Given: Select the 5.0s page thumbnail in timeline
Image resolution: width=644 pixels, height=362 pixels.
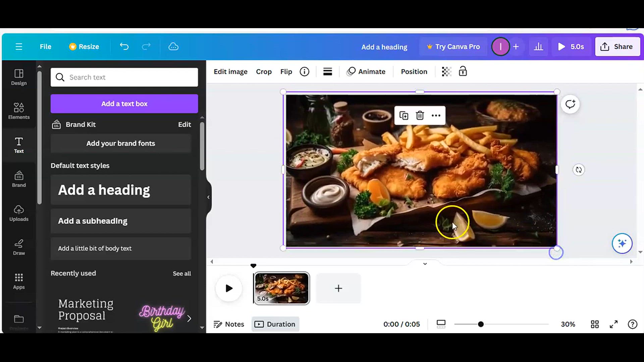Looking at the screenshot, I should point(281,289).
